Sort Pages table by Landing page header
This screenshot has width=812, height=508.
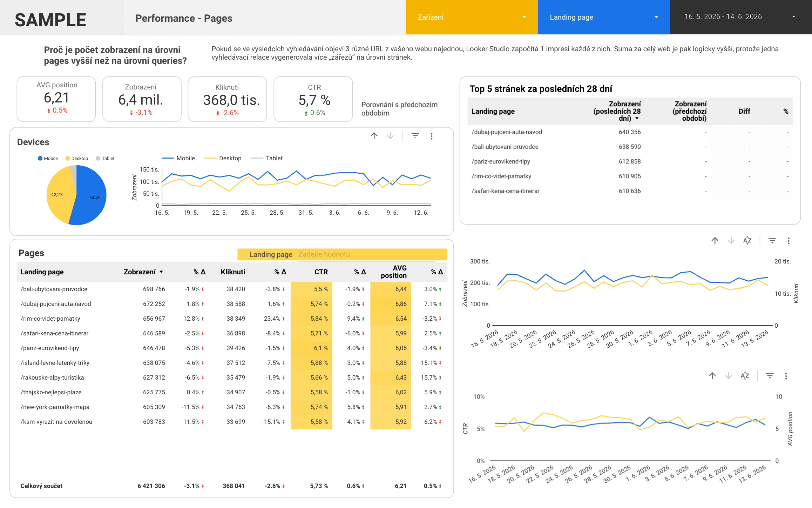[x=42, y=272]
